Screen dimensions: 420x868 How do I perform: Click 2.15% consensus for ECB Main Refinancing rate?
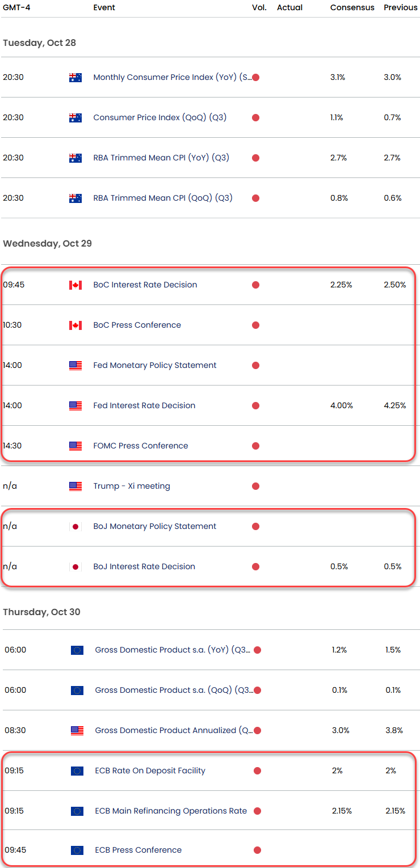(342, 811)
